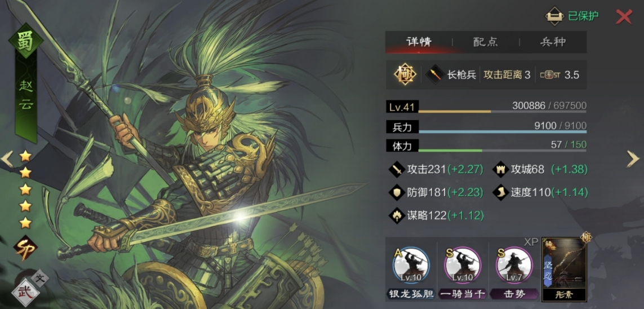Switch to the 配点 tab
Image resolution: width=644 pixels, height=309 pixels.
486,42
